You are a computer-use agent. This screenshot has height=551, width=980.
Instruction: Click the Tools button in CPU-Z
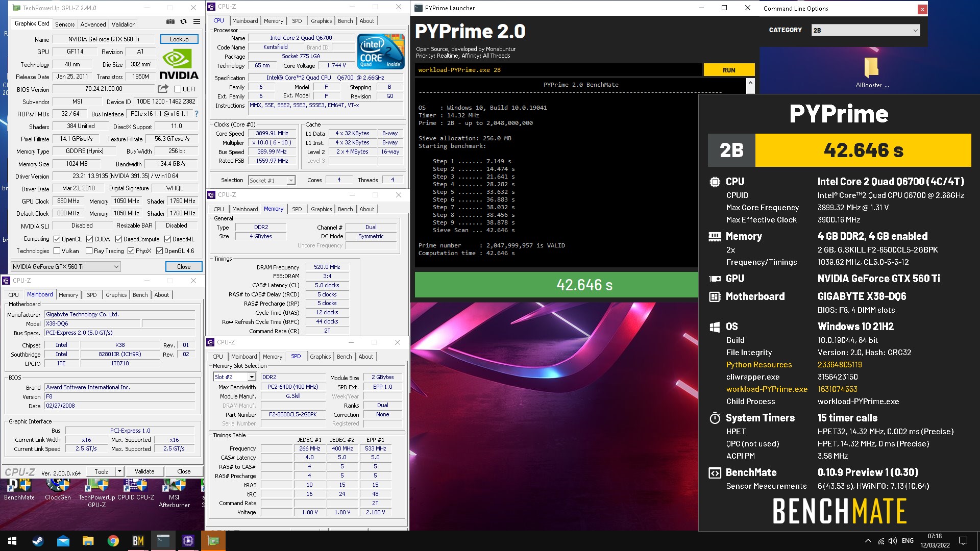pos(101,471)
